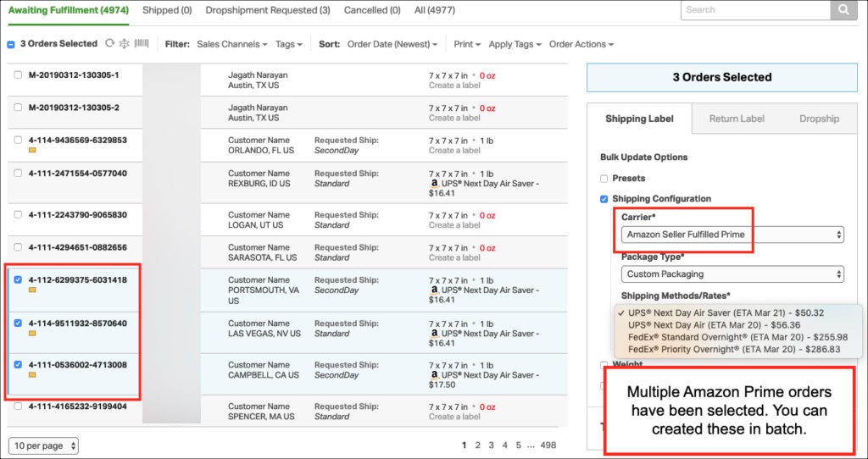Click into the Search field

click(x=755, y=9)
